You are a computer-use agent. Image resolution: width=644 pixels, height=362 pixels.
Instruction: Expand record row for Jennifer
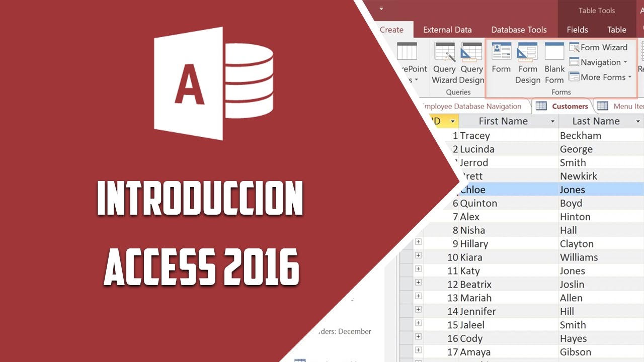[x=418, y=310]
